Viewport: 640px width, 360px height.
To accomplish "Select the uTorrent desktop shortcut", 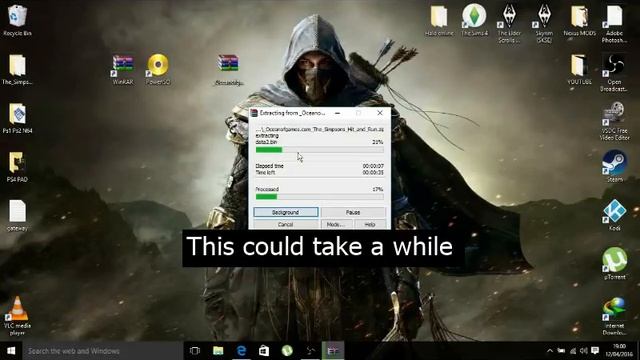I will (x=614, y=264).
